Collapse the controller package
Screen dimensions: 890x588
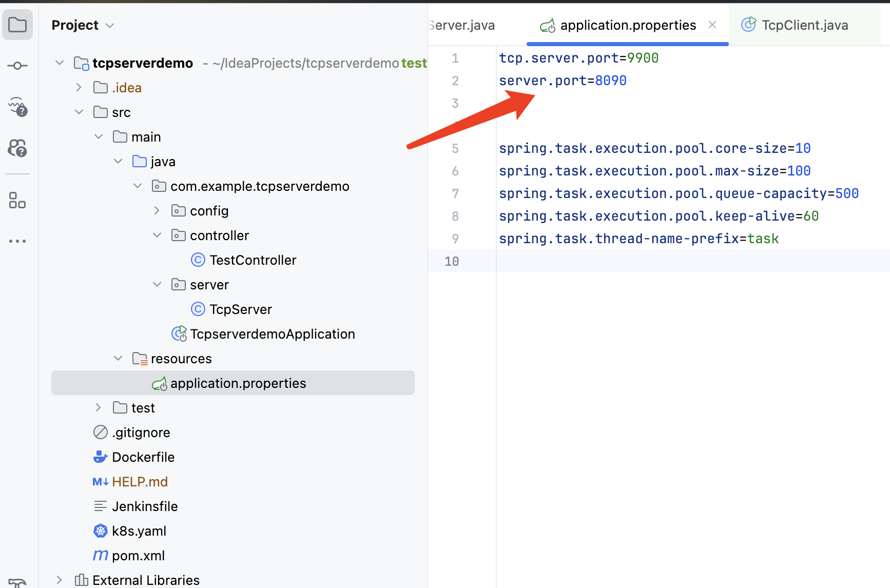157,236
